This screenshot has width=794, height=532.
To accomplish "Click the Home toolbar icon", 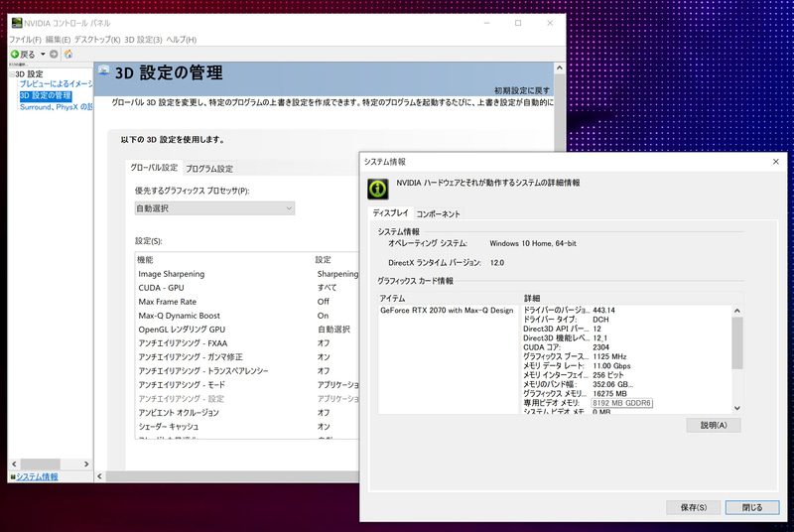I will [x=68, y=55].
